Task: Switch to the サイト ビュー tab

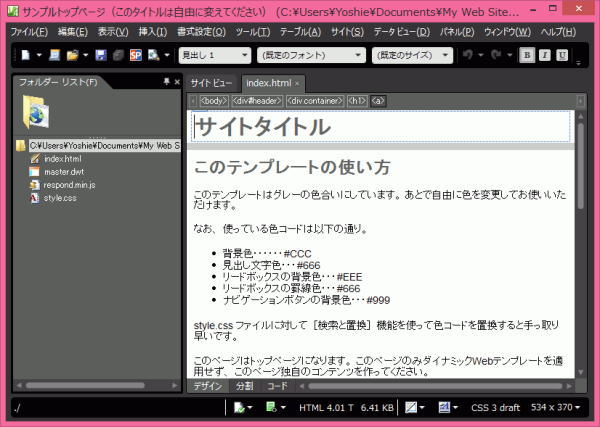Action: [x=211, y=82]
